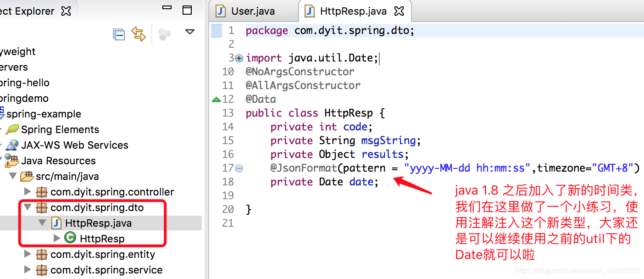The height and width of the screenshot is (279, 644).
Task: Click the entity package icon
Action: (42, 254)
